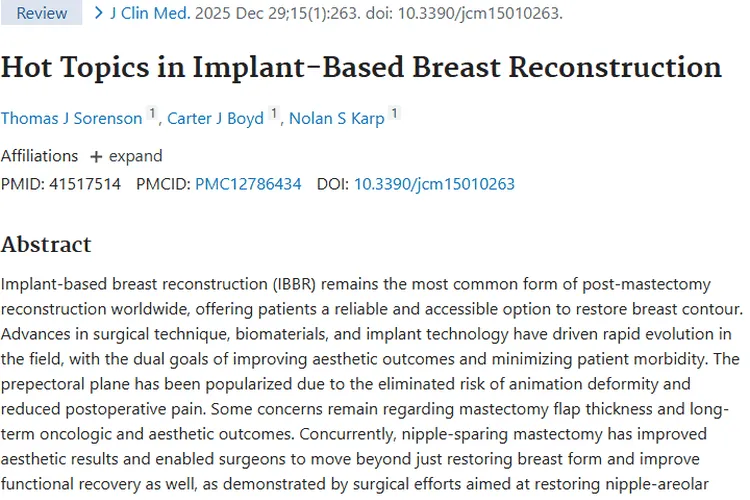This screenshot has height=500, width=750.
Task: Click affiliation superscript 1 after Karp
Action: 395,115
